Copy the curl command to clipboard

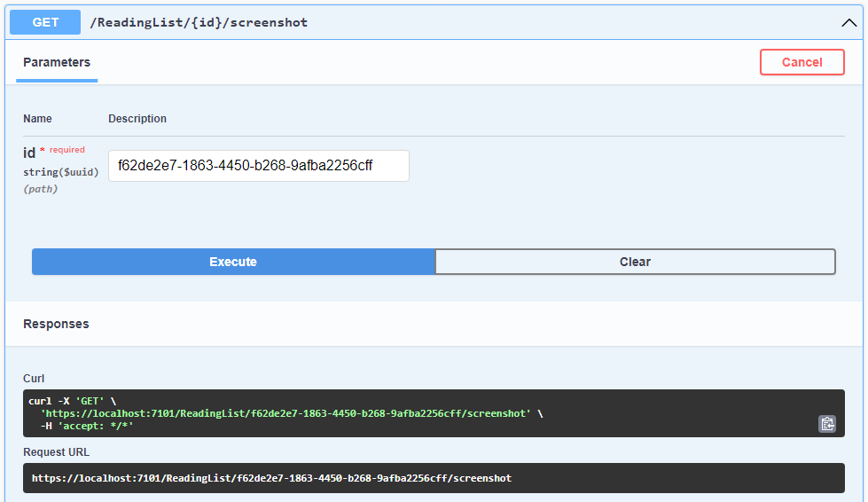[x=826, y=424]
